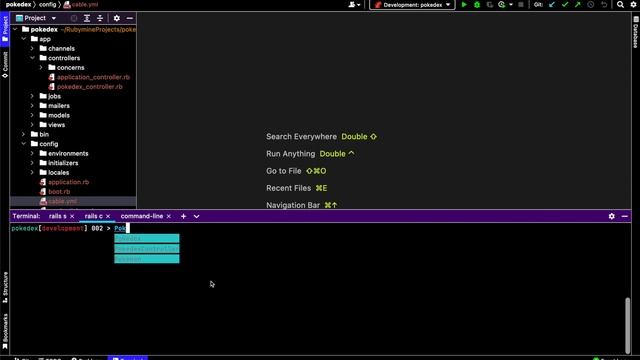This screenshot has height=360, width=640.
Task: Update project with Git blue arrow
Action: 552,5
